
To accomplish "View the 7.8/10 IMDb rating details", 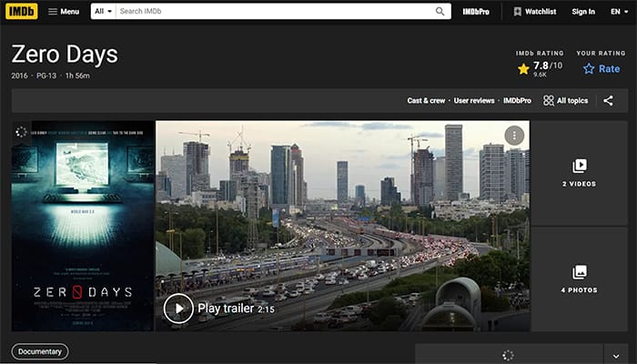I will tap(540, 68).
